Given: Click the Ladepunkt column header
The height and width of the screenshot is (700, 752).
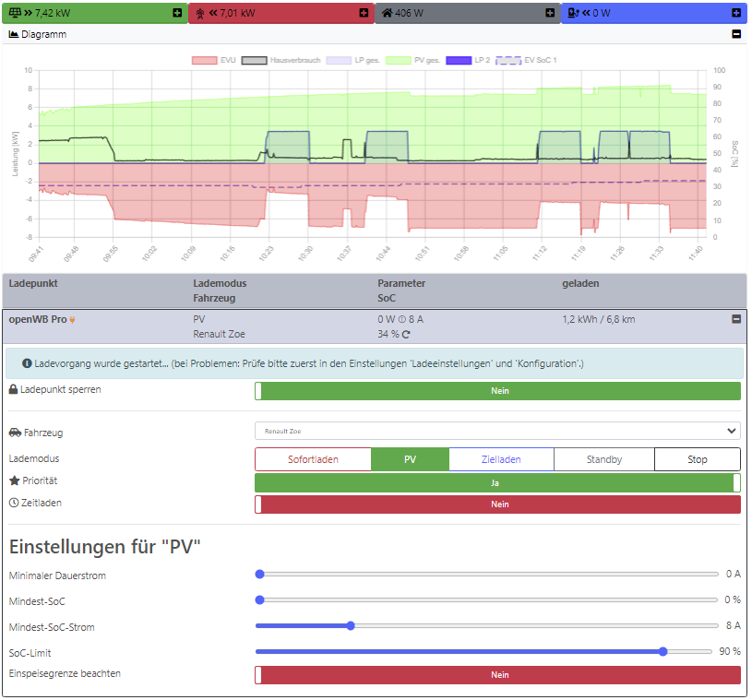Looking at the screenshot, I should 33,283.
